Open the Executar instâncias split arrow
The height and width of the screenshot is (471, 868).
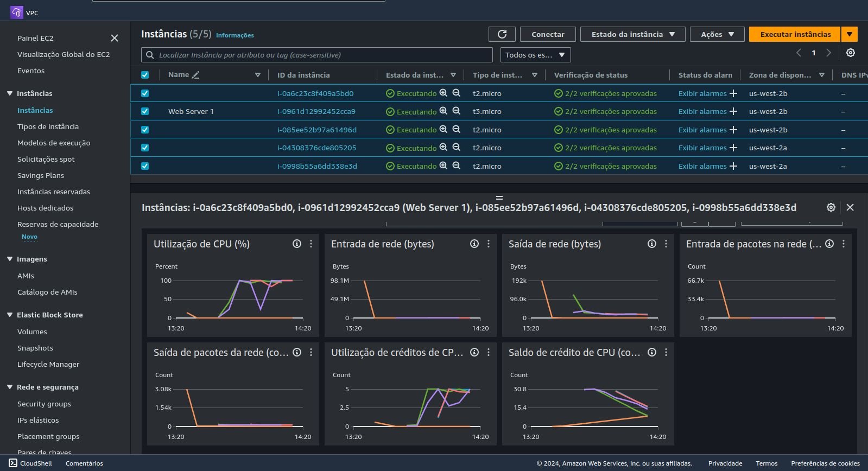click(x=850, y=34)
